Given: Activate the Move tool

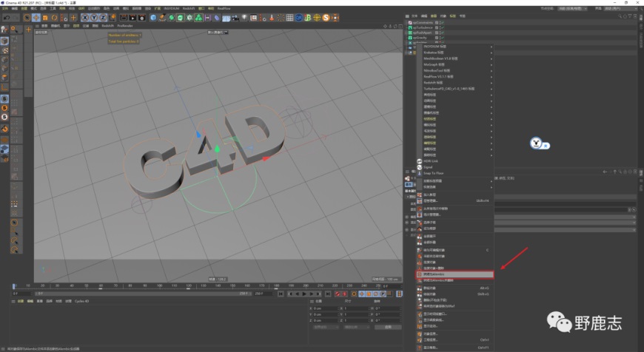Looking at the screenshot, I should [36, 18].
